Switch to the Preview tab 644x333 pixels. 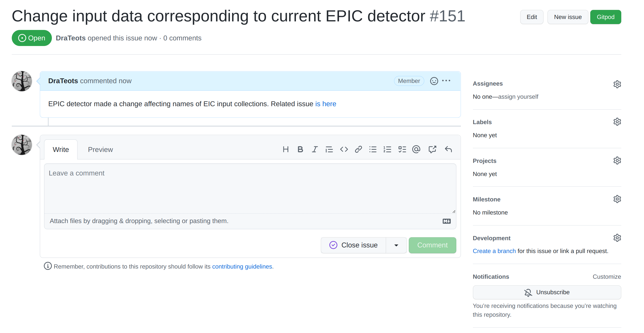(100, 150)
